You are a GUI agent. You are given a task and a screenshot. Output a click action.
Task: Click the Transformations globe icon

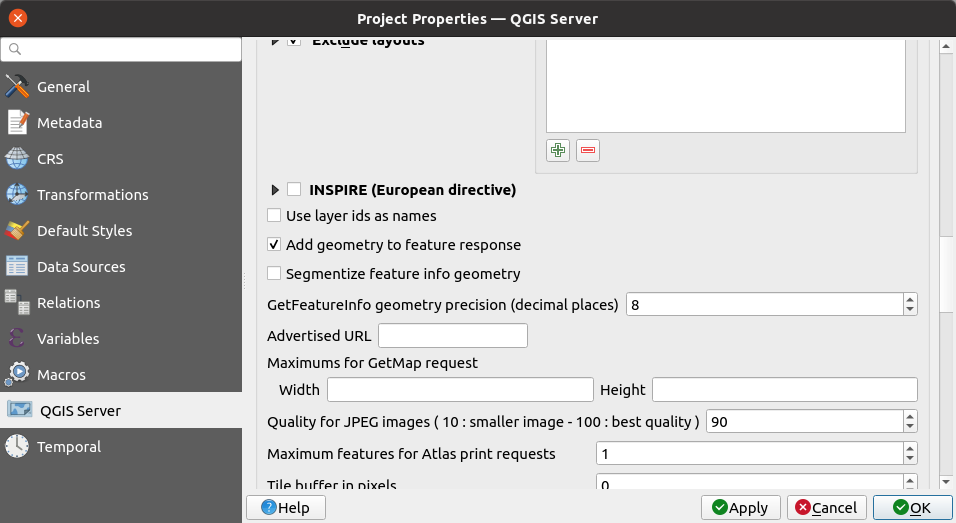pyautogui.click(x=17, y=194)
